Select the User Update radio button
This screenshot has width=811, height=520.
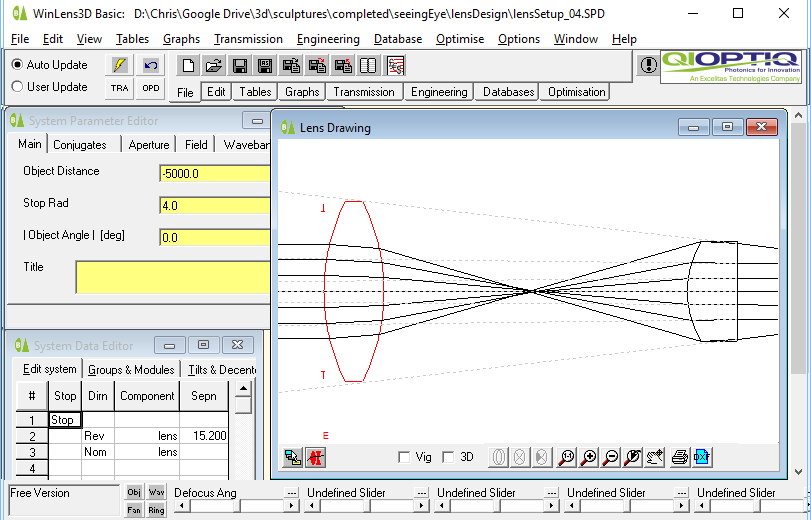pos(17,87)
